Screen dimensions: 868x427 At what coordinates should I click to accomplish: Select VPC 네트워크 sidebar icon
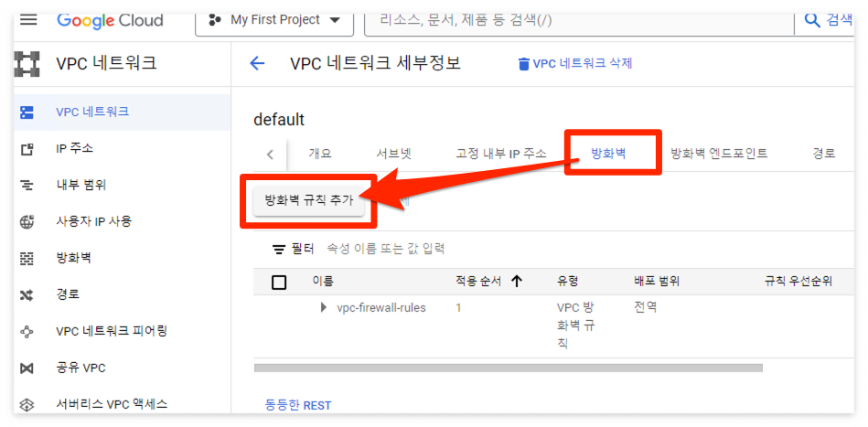27,112
